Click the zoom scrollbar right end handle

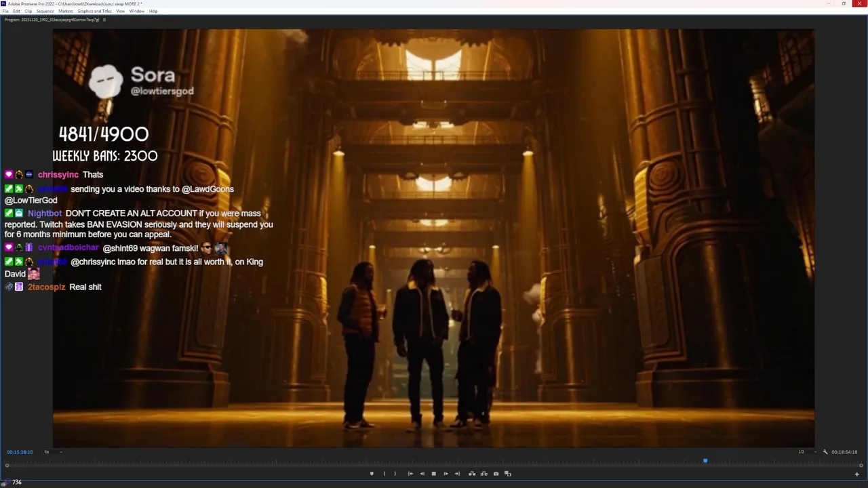[861, 466]
